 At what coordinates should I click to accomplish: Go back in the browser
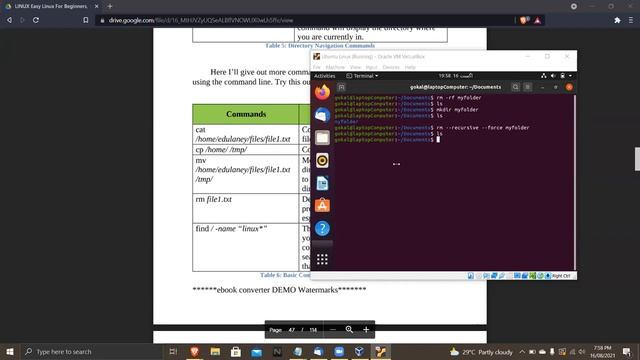point(9,20)
